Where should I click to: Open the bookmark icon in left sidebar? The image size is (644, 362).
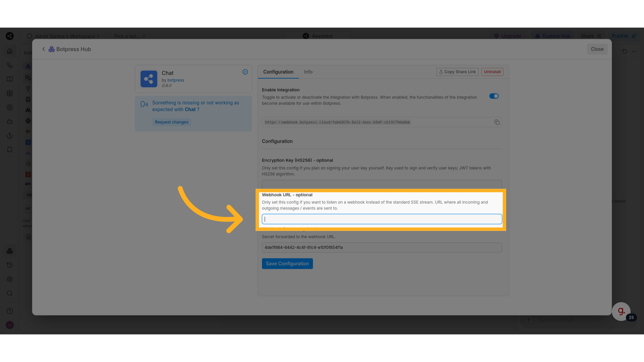point(10,149)
